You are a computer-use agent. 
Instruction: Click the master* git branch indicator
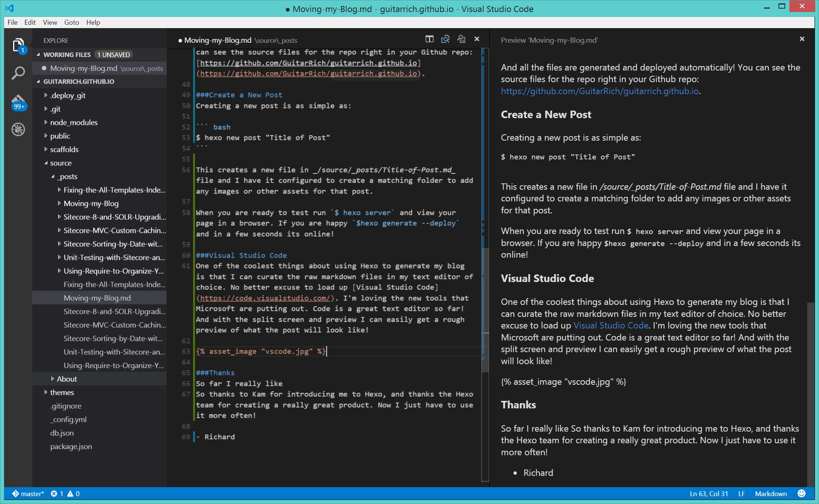(28, 494)
